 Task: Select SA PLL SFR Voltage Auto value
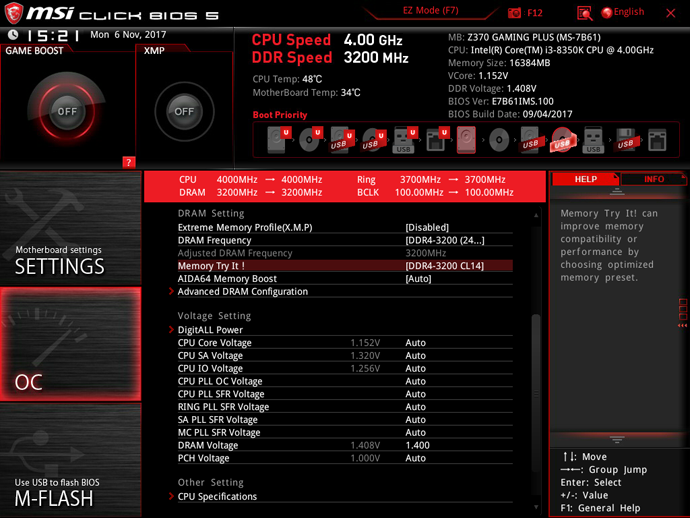[415, 419]
